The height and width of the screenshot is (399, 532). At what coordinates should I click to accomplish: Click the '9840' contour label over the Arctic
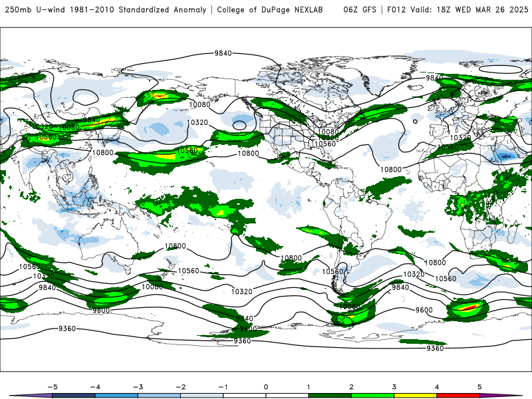click(x=223, y=53)
